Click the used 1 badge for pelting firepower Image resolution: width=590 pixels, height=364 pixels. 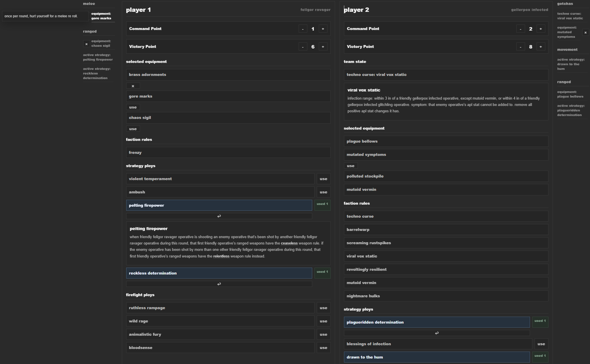tap(322, 205)
